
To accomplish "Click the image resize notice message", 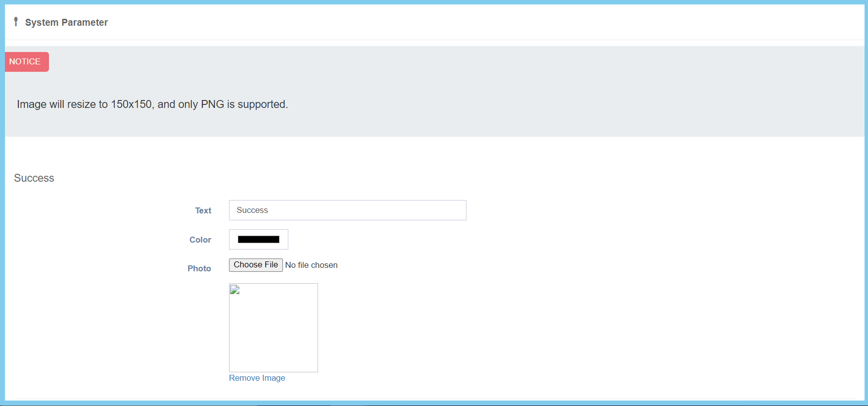I will click(152, 104).
